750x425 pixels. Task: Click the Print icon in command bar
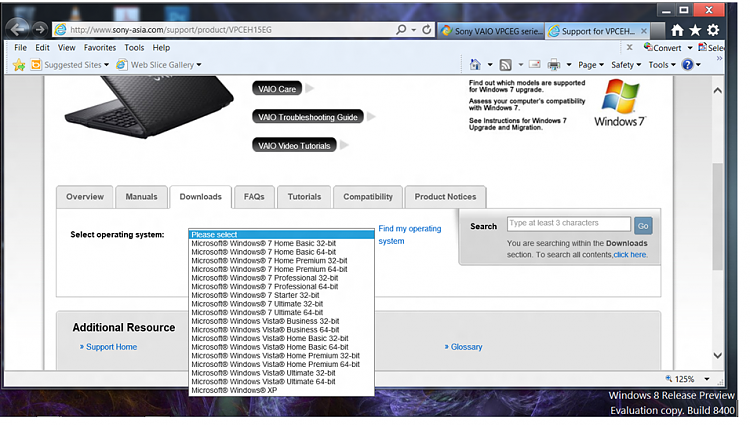coord(553,65)
